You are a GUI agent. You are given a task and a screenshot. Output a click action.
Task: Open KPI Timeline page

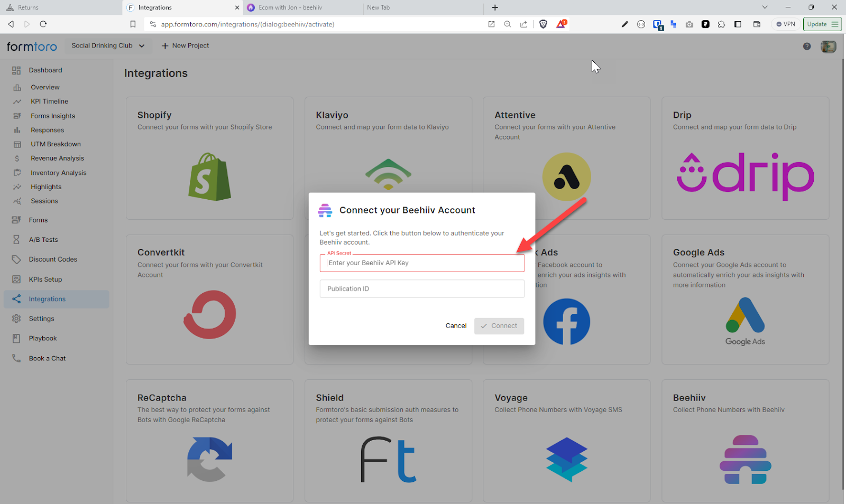click(x=49, y=101)
